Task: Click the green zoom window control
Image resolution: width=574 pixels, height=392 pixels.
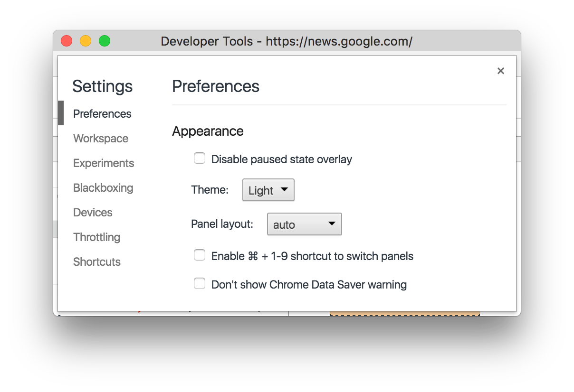Action: pos(104,41)
